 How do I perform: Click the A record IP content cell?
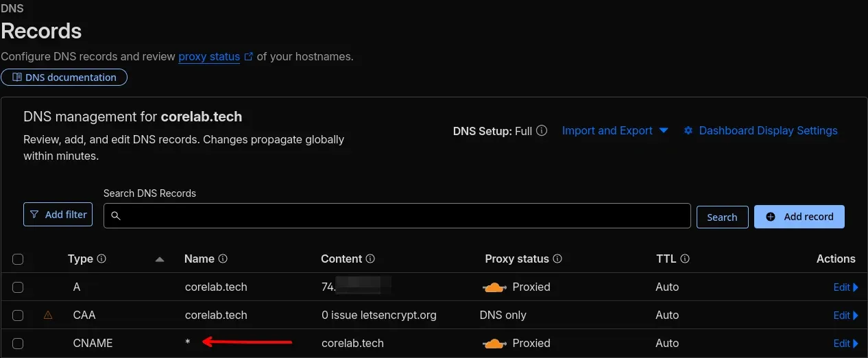(356, 287)
